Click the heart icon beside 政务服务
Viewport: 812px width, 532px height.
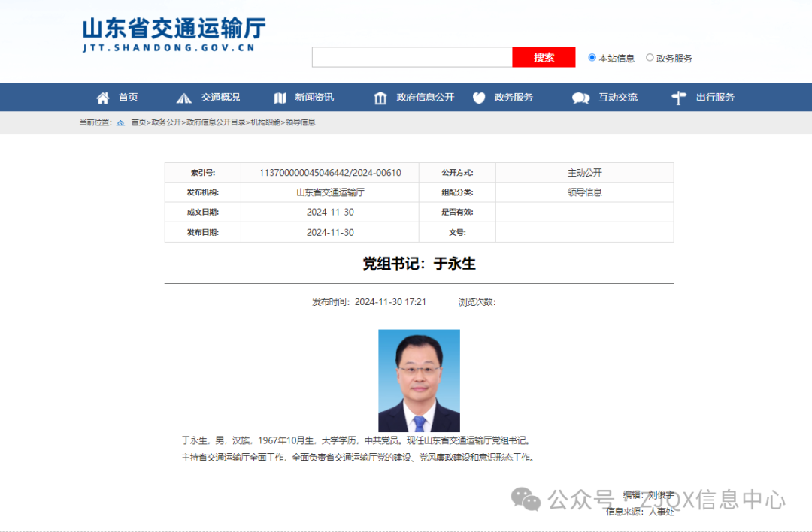pos(479,98)
